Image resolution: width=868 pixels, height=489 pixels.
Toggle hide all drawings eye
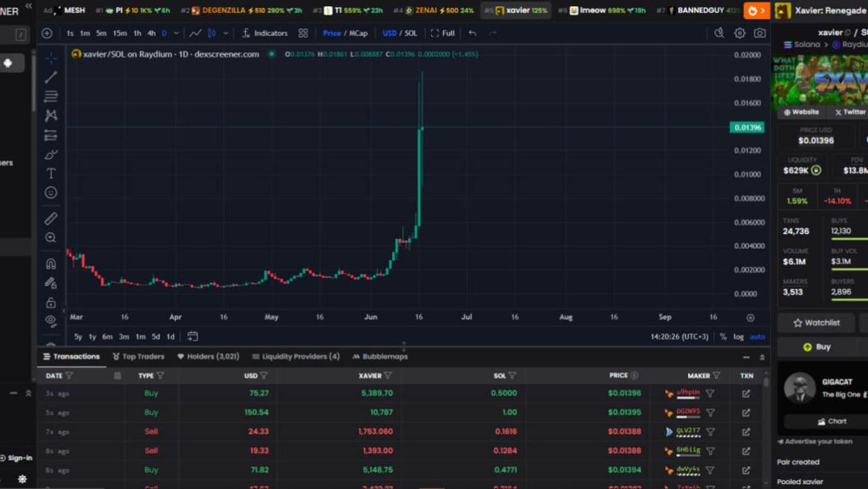click(50, 322)
